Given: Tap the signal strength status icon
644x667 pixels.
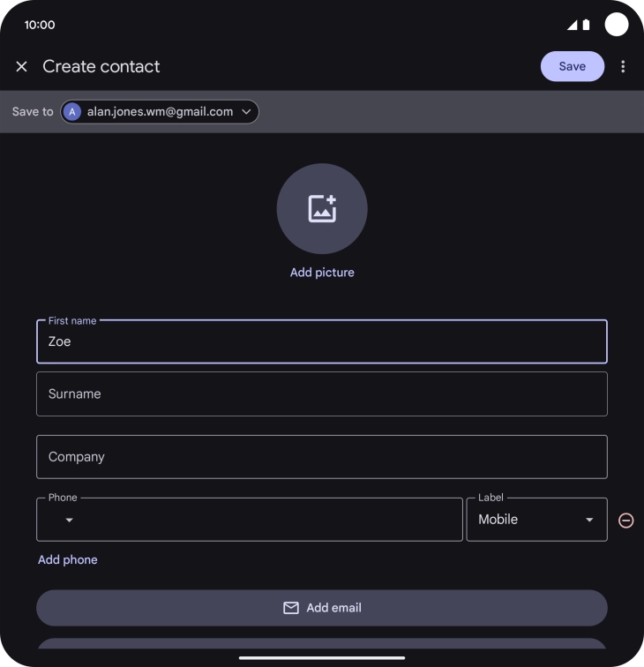Looking at the screenshot, I should 573,25.
